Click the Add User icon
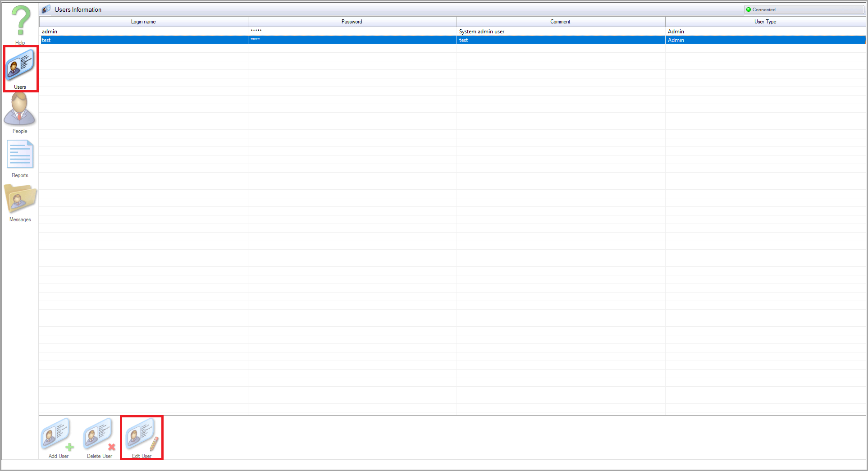The height and width of the screenshot is (471, 868). [58, 438]
